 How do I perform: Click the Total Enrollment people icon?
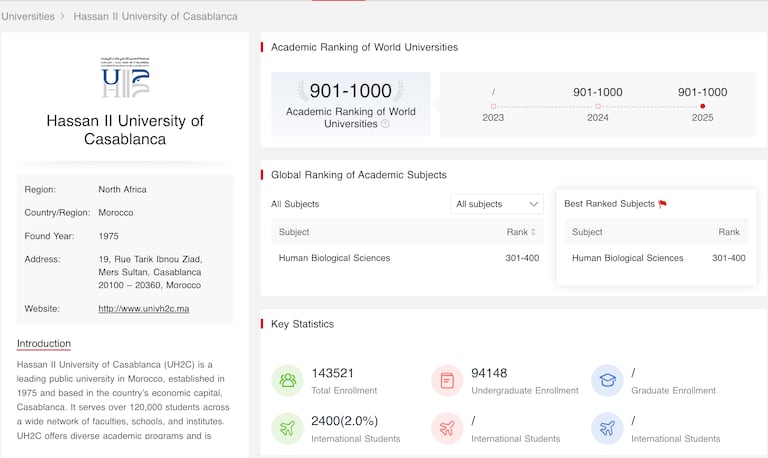tap(288, 381)
